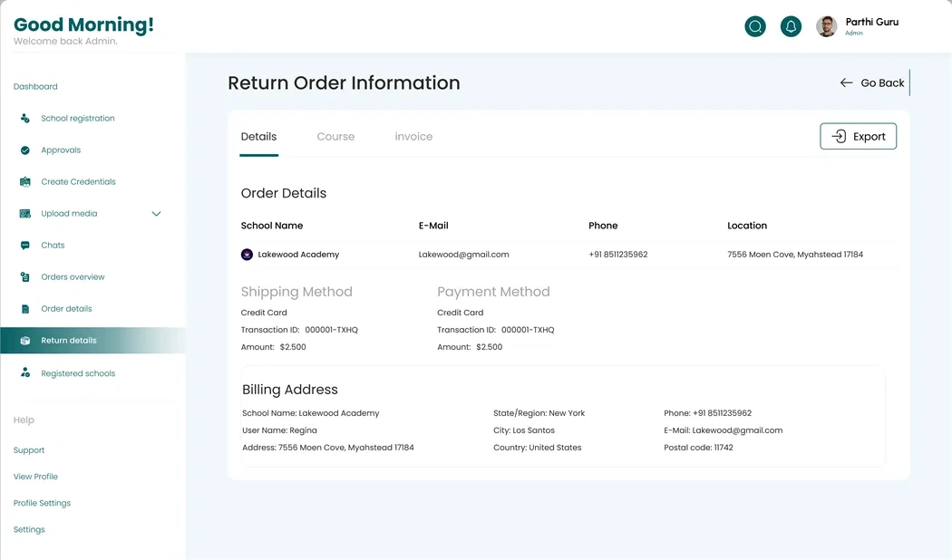Screen dimensions: 952x560
Task: Click the Lakewood Academy school name cell
Action: tap(298, 255)
